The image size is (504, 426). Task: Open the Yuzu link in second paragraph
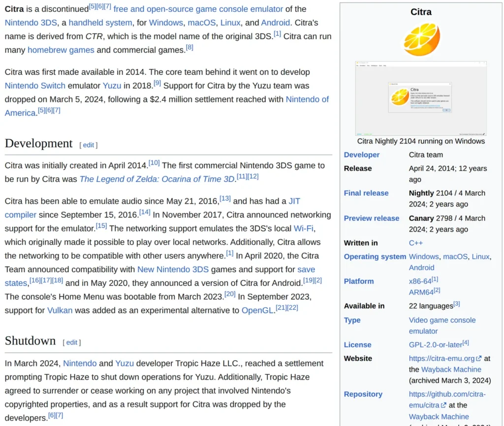point(112,86)
